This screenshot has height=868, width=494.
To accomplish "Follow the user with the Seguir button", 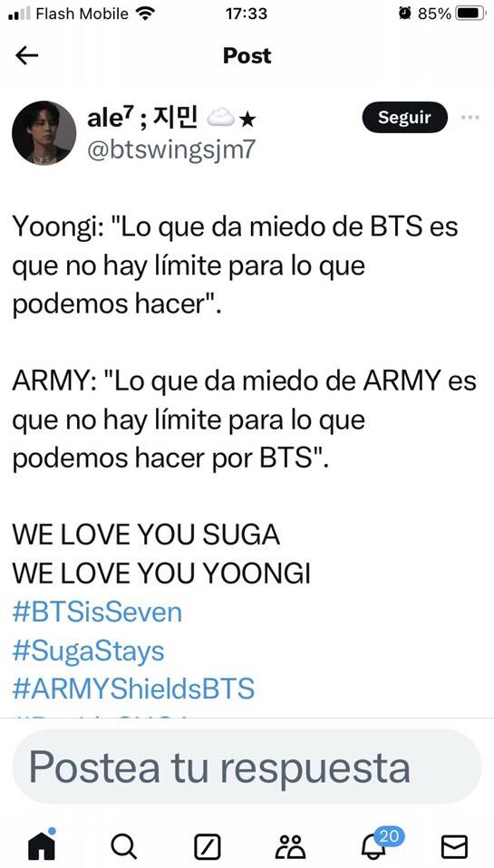I will point(404,118).
